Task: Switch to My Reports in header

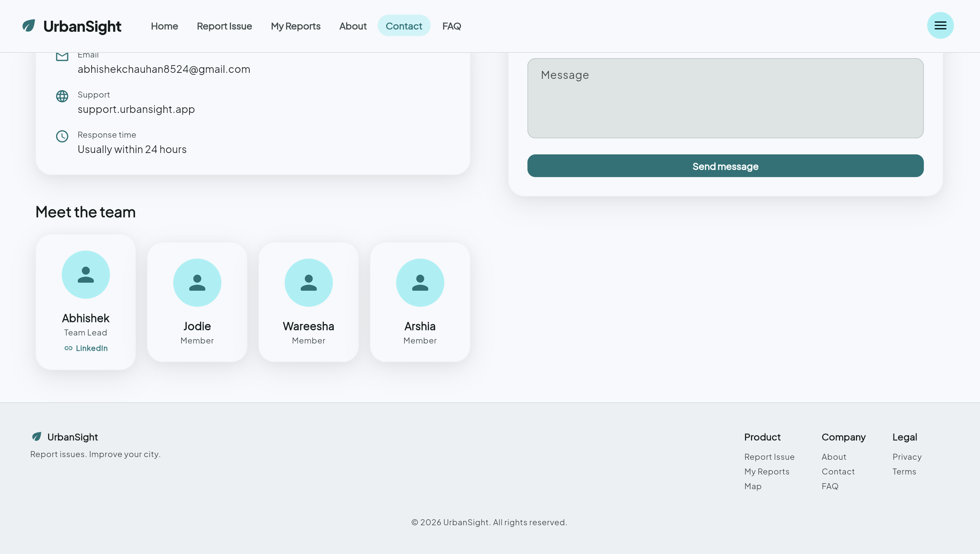Action: [295, 26]
